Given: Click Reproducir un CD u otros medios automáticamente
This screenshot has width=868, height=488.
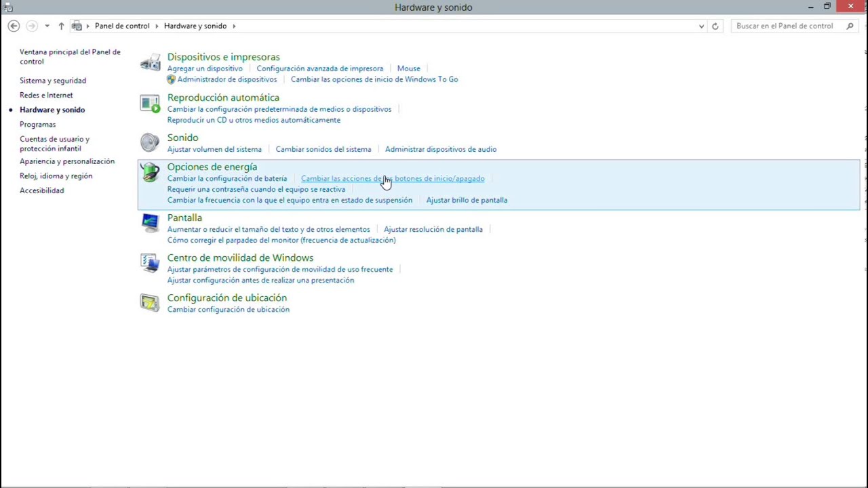Looking at the screenshot, I should tap(254, 120).
